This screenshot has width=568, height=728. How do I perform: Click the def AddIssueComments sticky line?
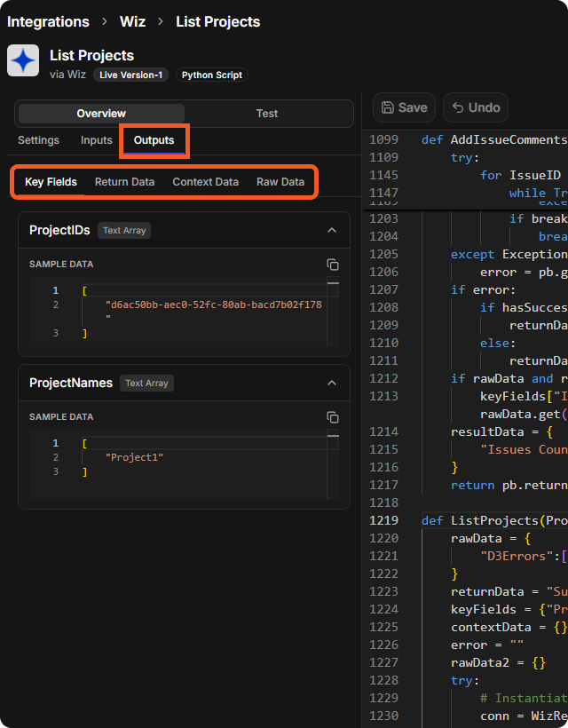[x=494, y=139]
